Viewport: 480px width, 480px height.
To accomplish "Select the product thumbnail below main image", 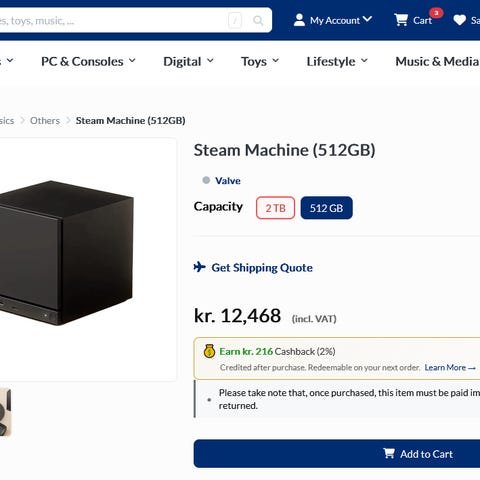I will [5, 412].
